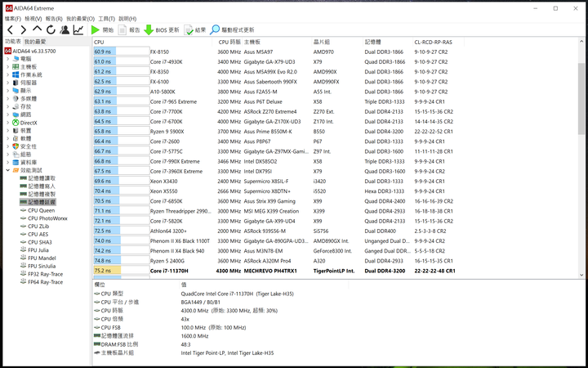
Task: Start the benchmark with the green 開始 button
Action: point(102,30)
